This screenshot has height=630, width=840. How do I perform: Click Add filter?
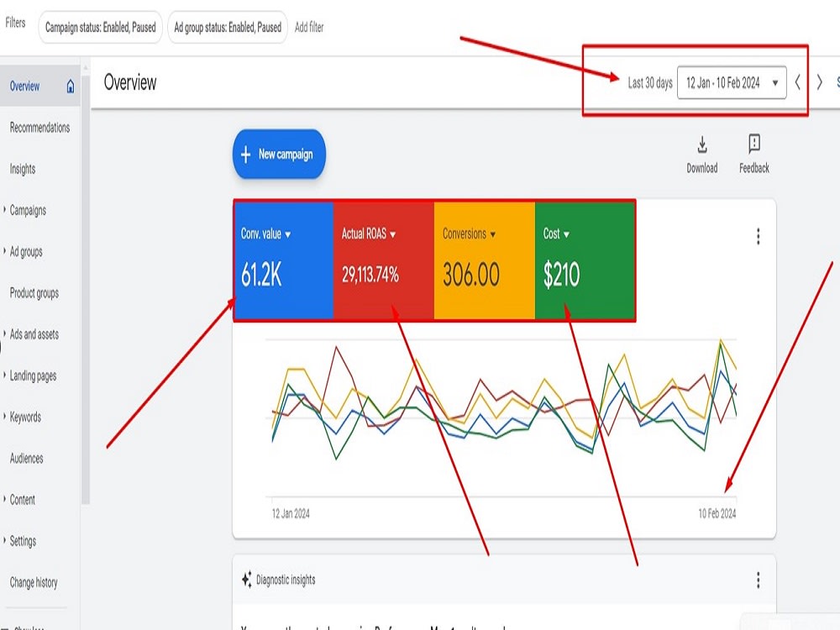[x=309, y=28]
